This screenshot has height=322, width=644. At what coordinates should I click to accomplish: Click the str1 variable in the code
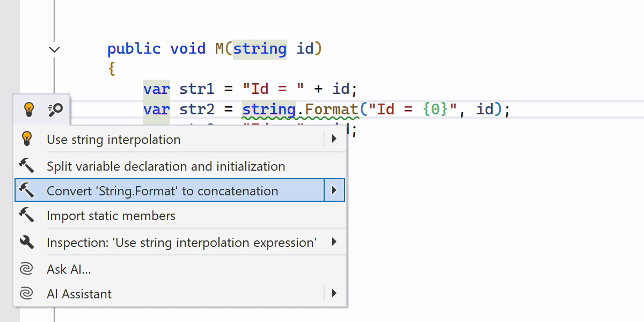197,89
